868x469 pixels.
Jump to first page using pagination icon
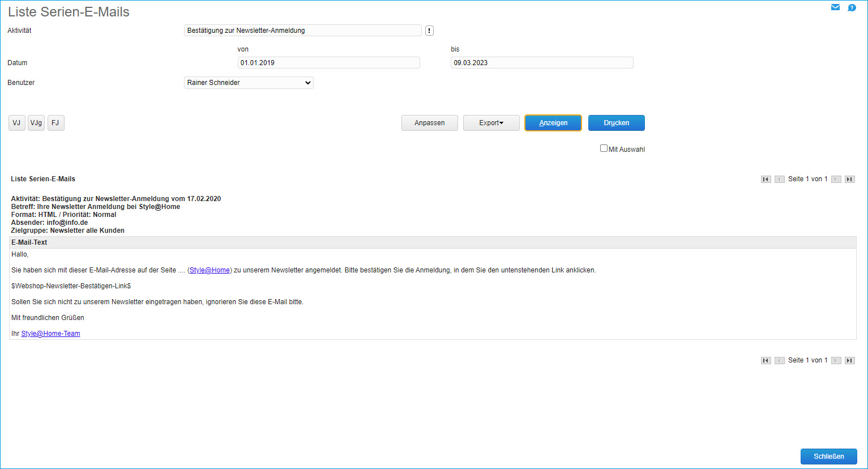766,179
